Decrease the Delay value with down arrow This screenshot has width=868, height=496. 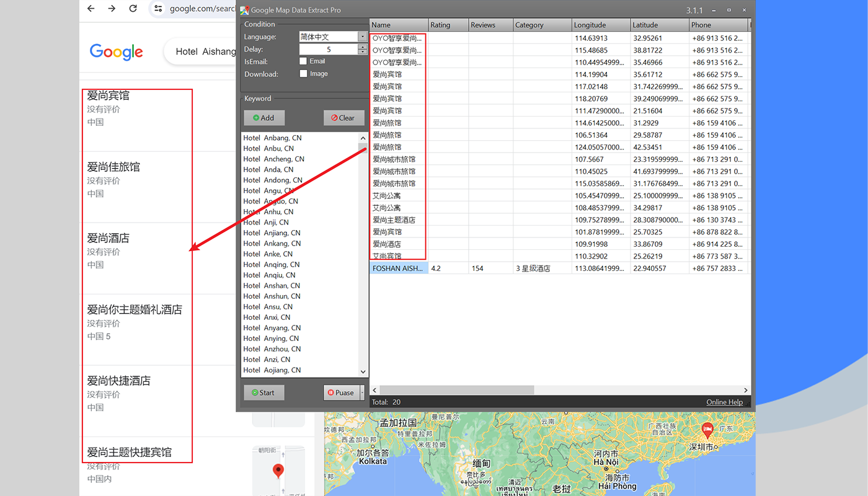[363, 52]
